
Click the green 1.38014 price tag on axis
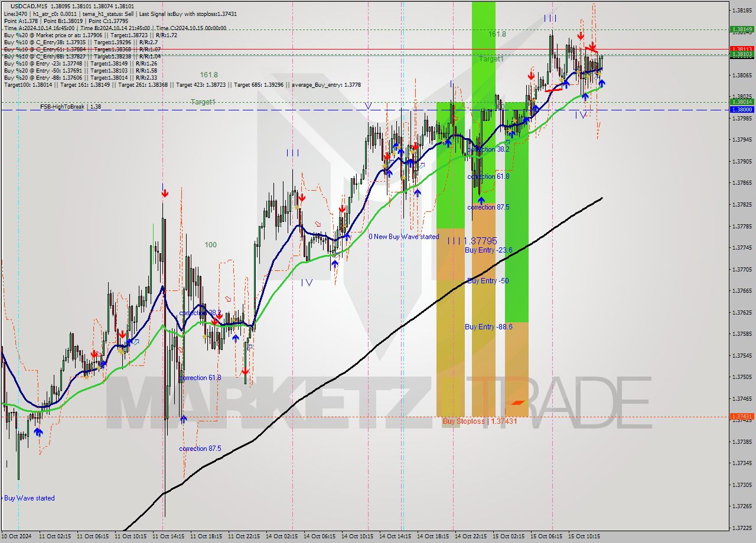pyautogui.click(x=741, y=102)
